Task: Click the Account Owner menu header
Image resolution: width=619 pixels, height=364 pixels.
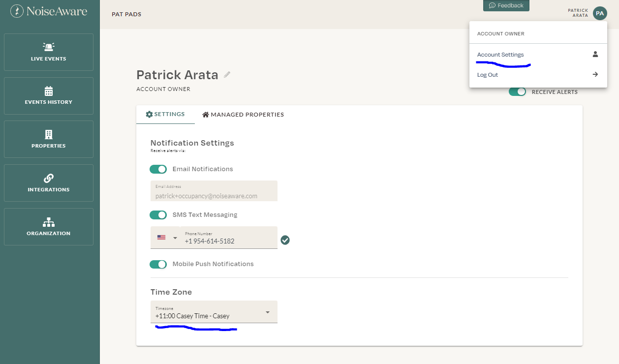Action: point(501,34)
